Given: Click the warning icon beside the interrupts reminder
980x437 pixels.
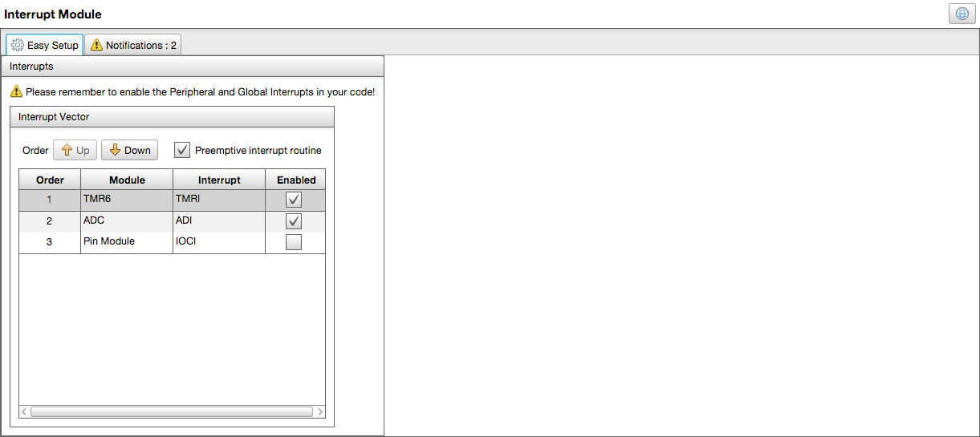Looking at the screenshot, I should 16,92.
